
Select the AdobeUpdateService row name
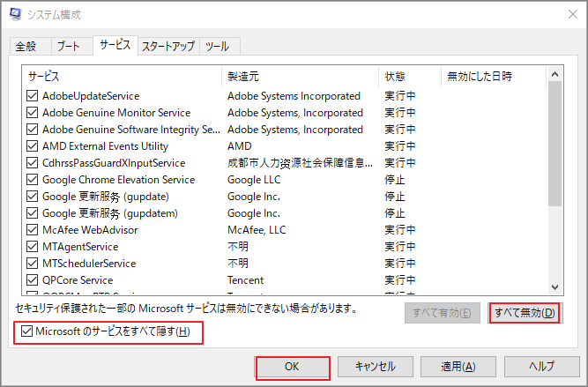click(x=91, y=96)
